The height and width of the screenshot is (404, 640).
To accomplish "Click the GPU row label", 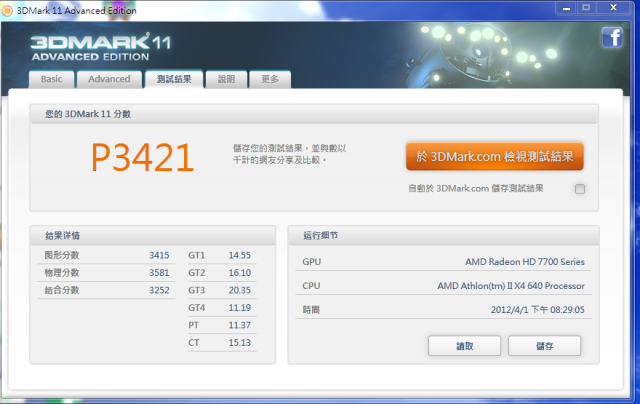I will (311, 262).
